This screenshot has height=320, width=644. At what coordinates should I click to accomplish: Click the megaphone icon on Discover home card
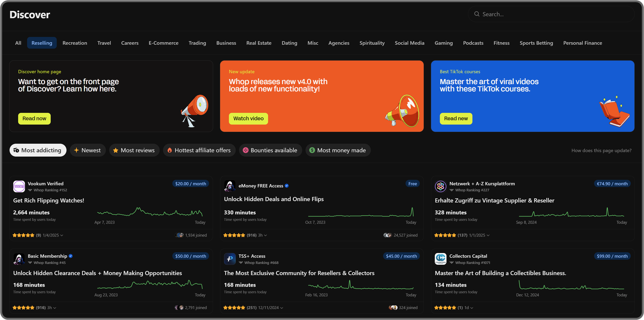(194, 110)
